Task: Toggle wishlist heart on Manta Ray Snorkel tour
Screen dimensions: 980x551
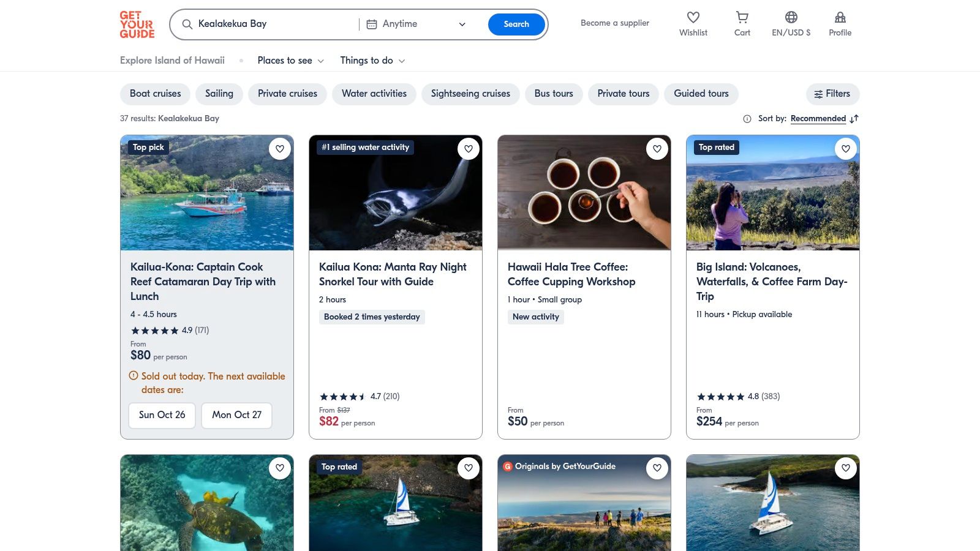Action: tap(469, 149)
